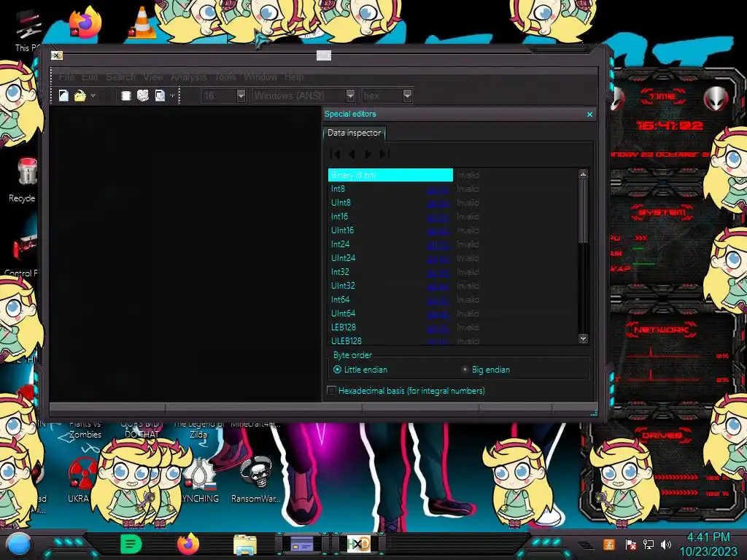Select the Int8 row

(x=452, y=189)
